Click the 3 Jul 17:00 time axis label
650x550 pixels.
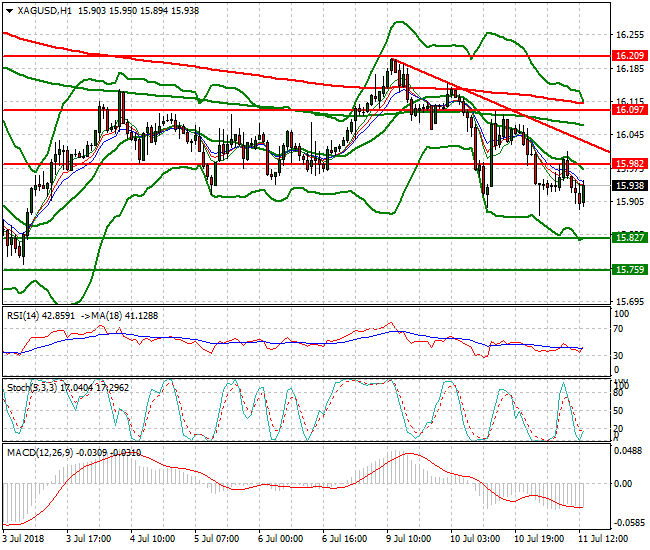coord(89,539)
